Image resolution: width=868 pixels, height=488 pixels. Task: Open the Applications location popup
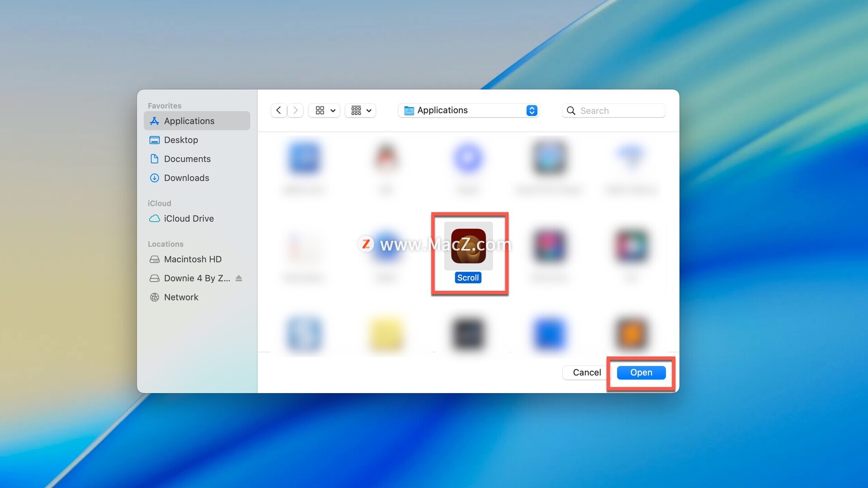pos(468,110)
